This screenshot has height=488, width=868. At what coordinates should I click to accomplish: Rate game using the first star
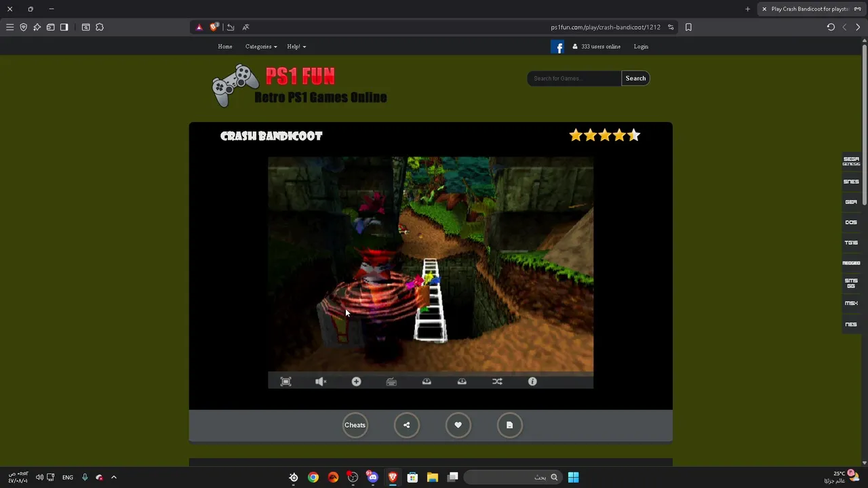576,136
